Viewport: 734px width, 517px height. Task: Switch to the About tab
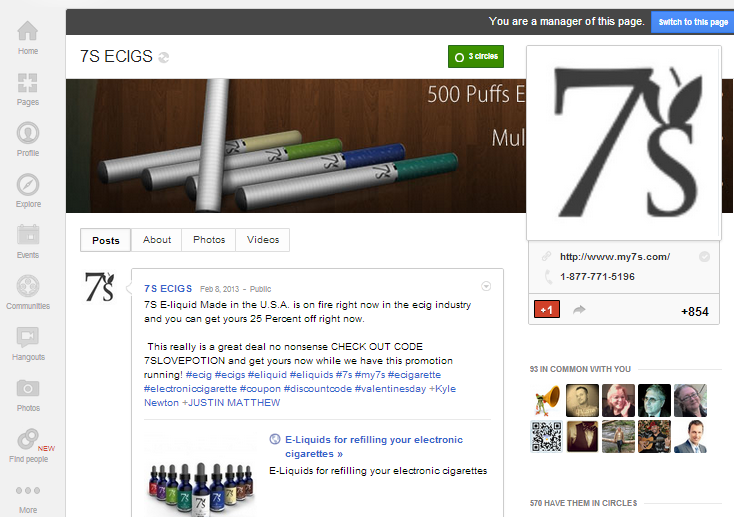(157, 240)
